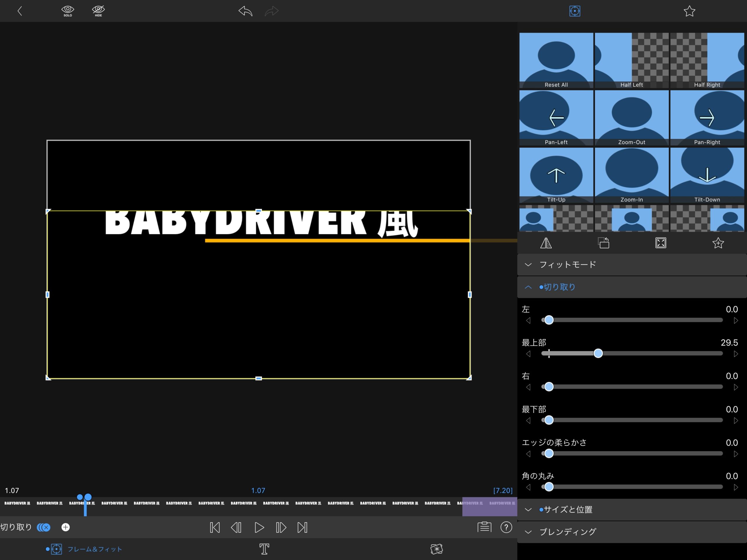Viewport: 747px width, 560px height.
Task: Expand the ブレンディング section
Action: click(632, 532)
